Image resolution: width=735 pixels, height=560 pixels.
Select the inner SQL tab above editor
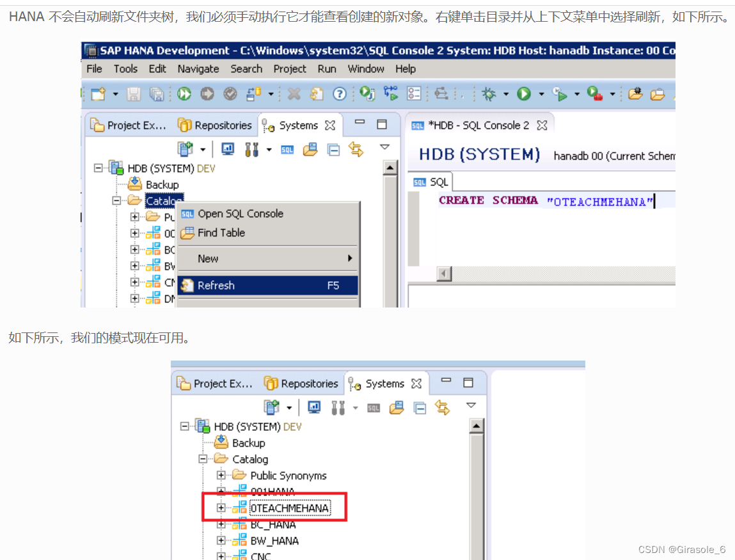[431, 182]
